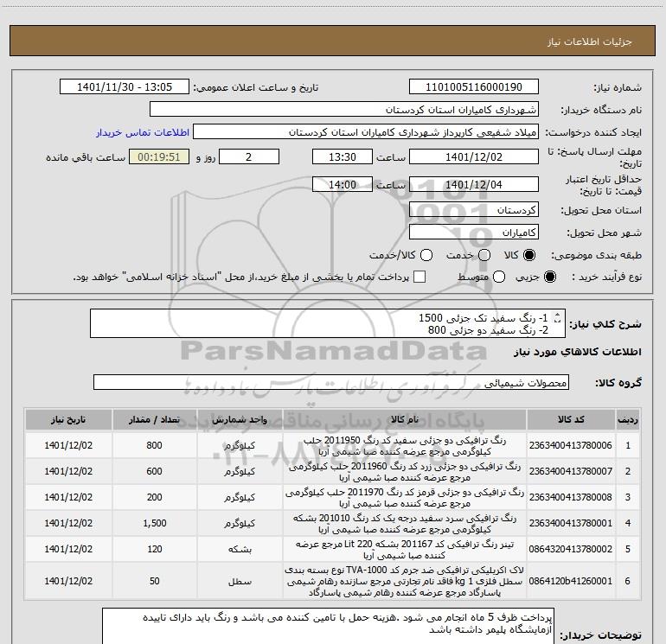Viewport: 666px width, 644px height.
Task: Click the general need description text box
Action: pos(328,324)
